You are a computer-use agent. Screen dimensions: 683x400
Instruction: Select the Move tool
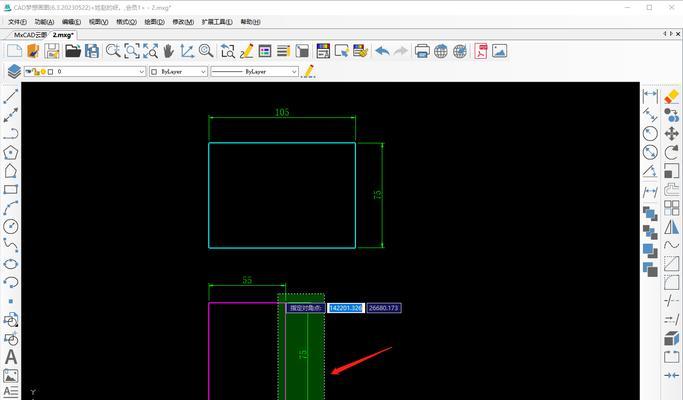672,133
